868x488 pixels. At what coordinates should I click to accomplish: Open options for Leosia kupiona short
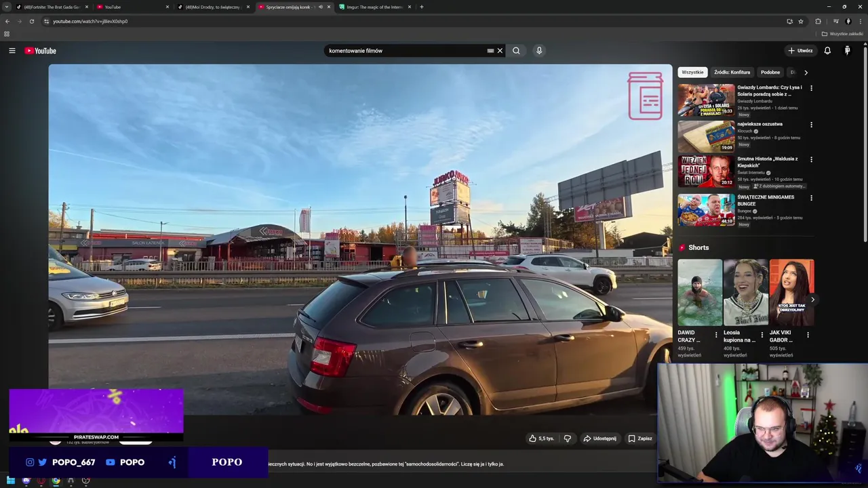tap(762, 335)
